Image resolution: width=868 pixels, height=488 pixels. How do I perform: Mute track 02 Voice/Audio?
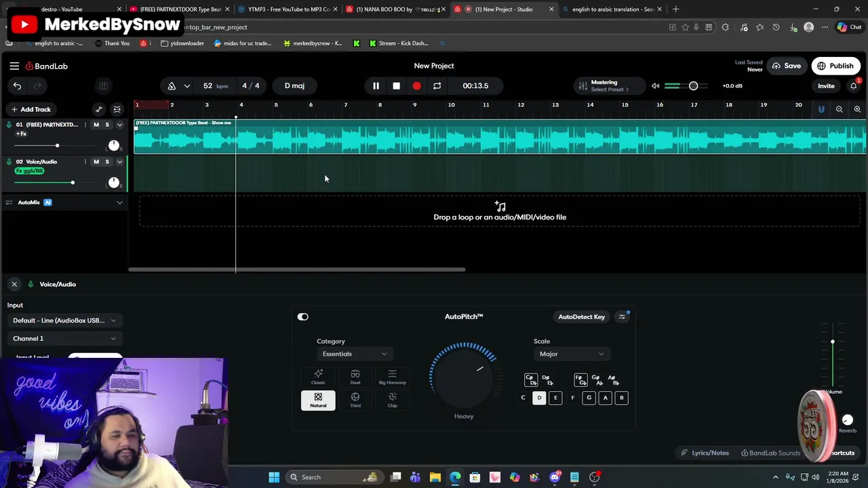96,162
